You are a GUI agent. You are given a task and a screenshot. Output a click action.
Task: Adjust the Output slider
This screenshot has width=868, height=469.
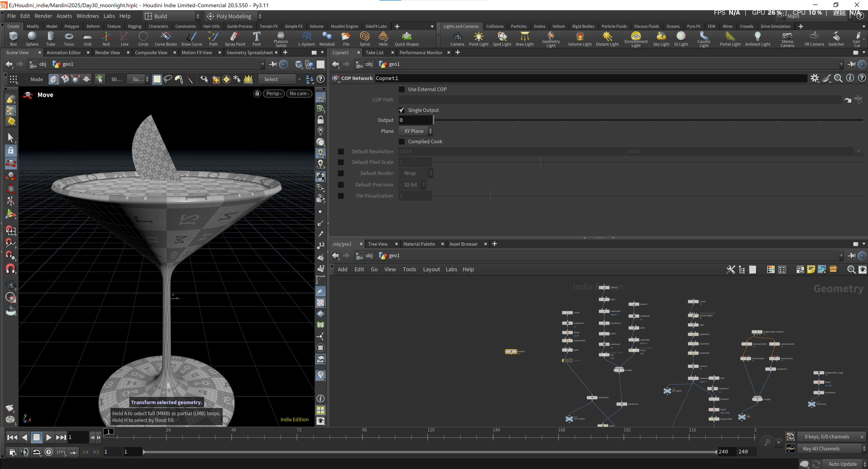point(648,120)
